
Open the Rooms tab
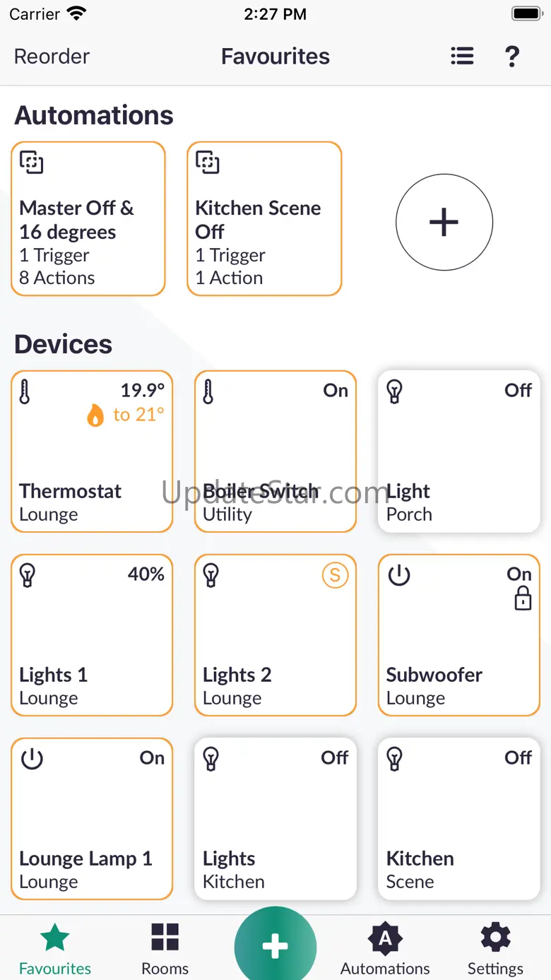click(165, 949)
